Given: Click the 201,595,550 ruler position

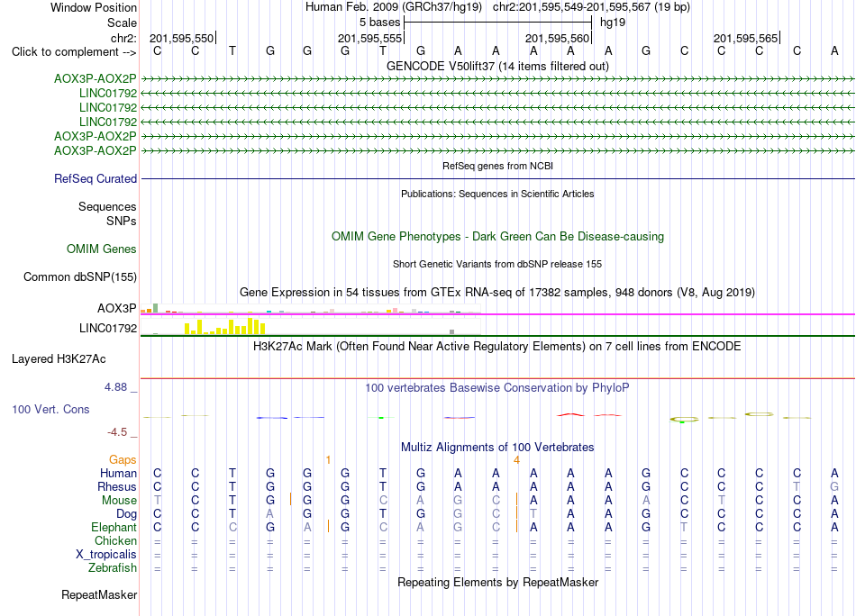Looking at the screenshot, I should pos(182,38).
